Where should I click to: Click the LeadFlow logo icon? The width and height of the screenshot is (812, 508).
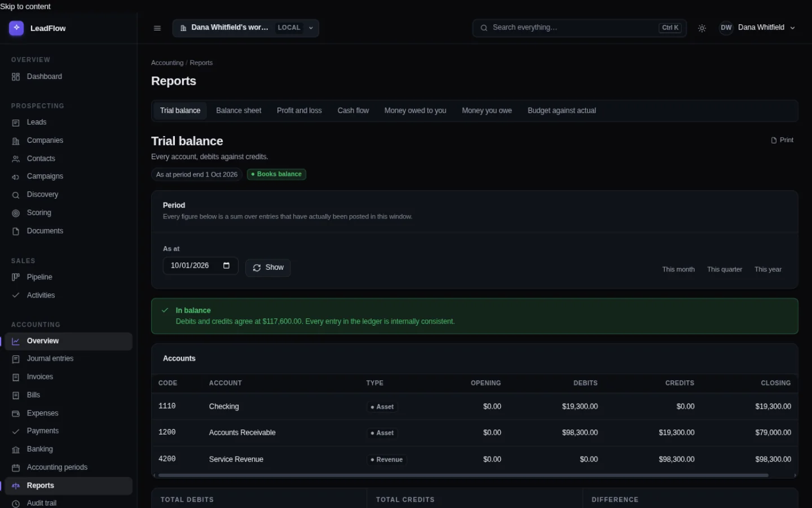tap(16, 28)
